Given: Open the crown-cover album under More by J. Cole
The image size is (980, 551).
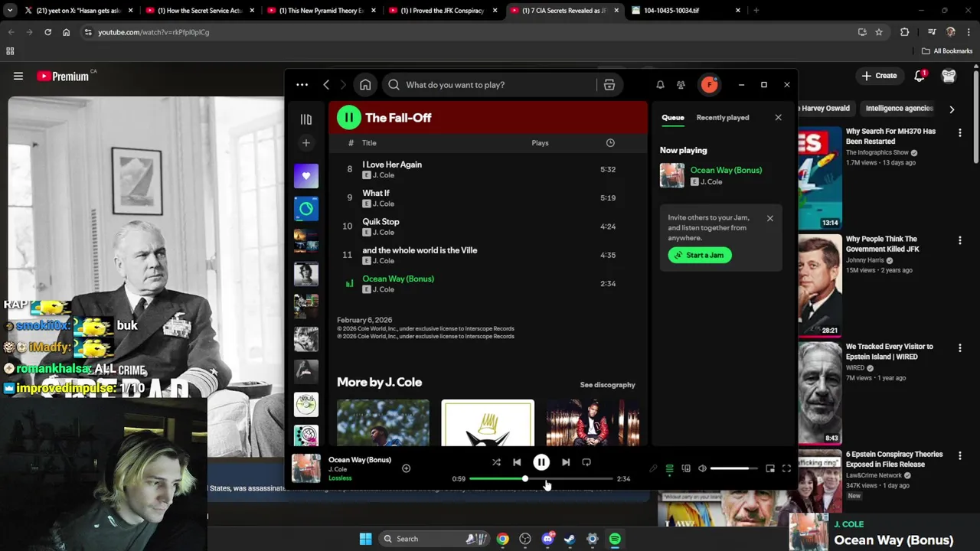Looking at the screenshot, I should [x=488, y=422].
